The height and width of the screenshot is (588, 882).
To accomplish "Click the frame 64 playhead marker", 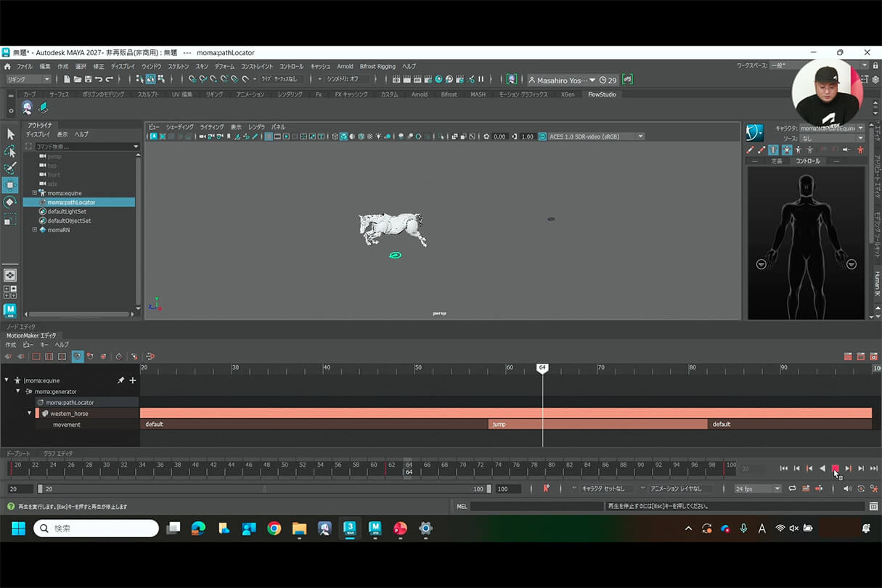I will click(x=542, y=369).
